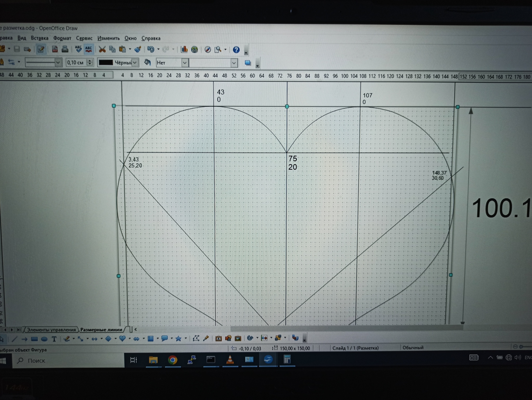
Task: Select the Format Paintbrush tool
Action: [x=138, y=49]
